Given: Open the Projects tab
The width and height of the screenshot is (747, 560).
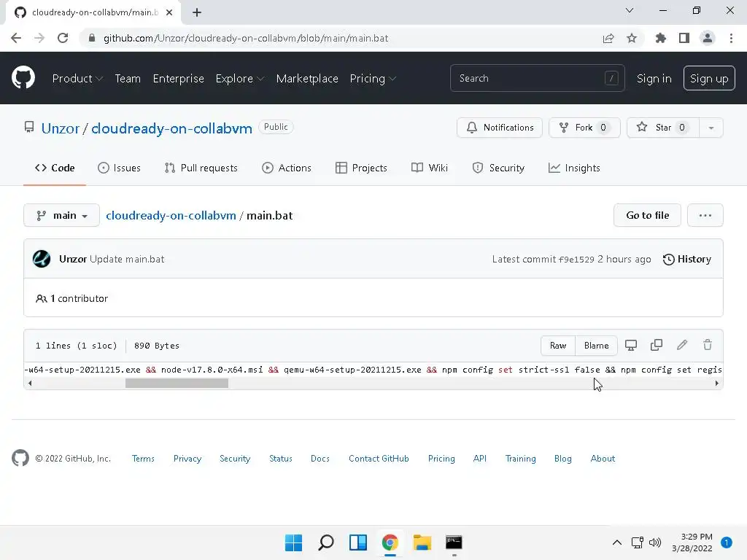Looking at the screenshot, I should coord(361,168).
